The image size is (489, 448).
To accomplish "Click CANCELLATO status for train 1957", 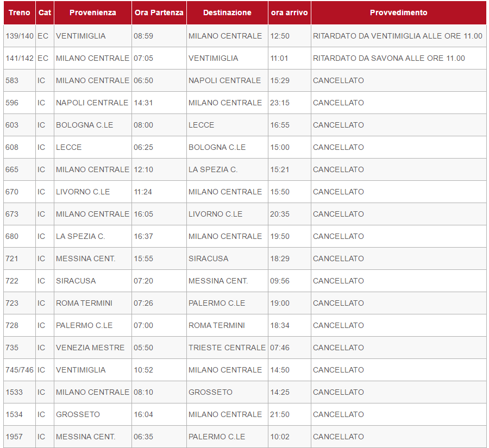I will [338, 437].
